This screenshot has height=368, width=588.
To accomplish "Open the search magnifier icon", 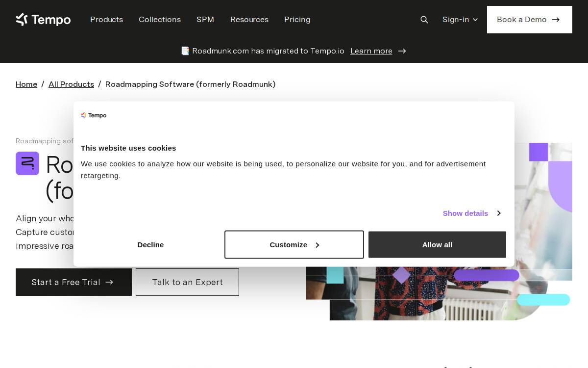I will [x=424, y=20].
